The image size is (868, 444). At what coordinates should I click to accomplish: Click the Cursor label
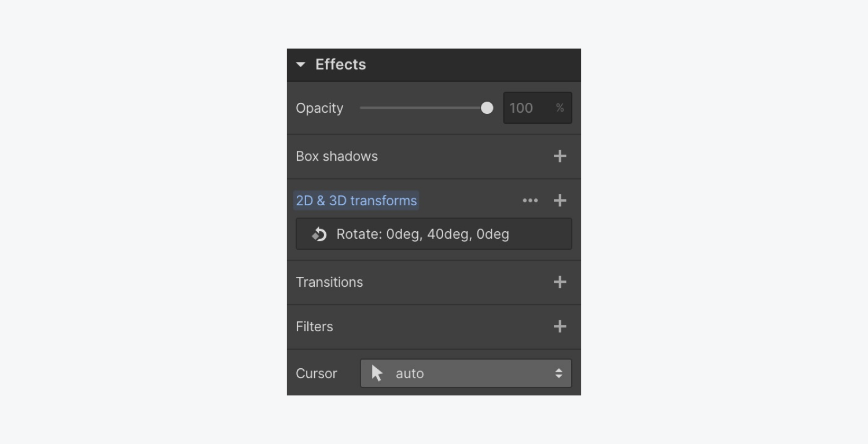pos(317,373)
